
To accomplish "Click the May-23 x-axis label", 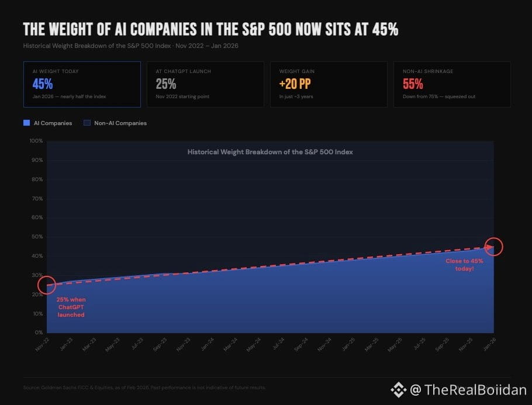I will [x=112, y=345].
